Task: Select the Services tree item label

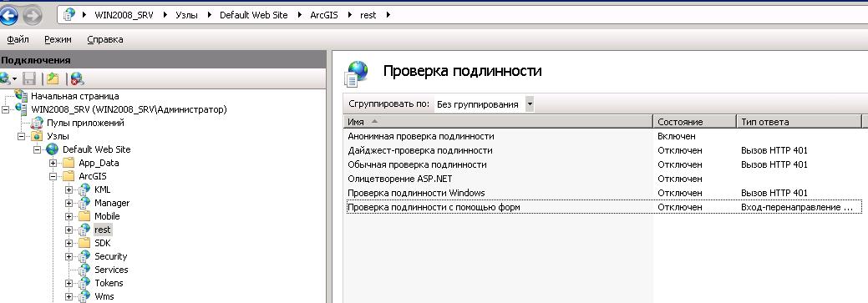Action: coord(111,270)
